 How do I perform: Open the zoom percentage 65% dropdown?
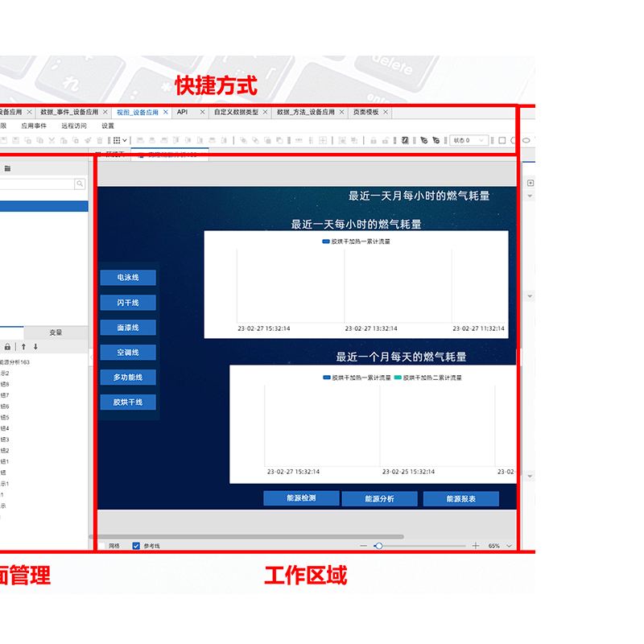[497, 545]
